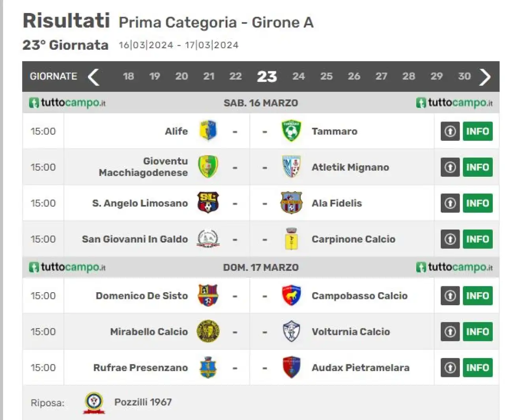The width and height of the screenshot is (505, 420).
Task: Click the arrow icon on Rufrae Presenzano row
Action: coord(450,367)
